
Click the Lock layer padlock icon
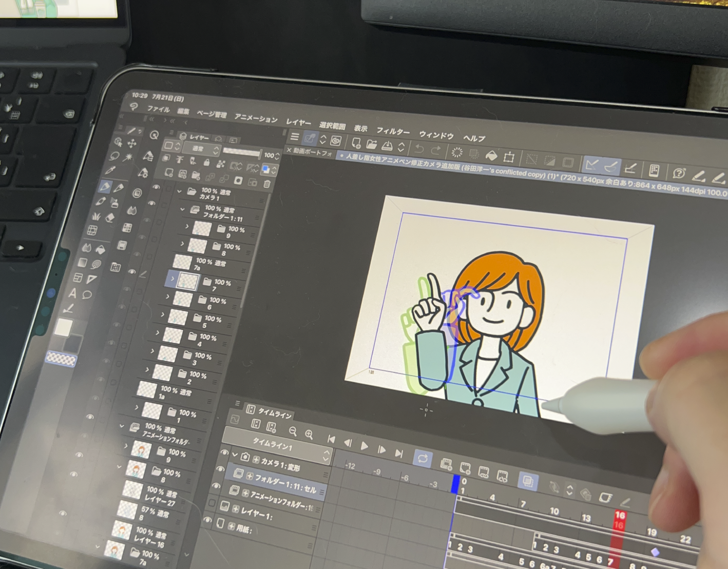(206, 163)
